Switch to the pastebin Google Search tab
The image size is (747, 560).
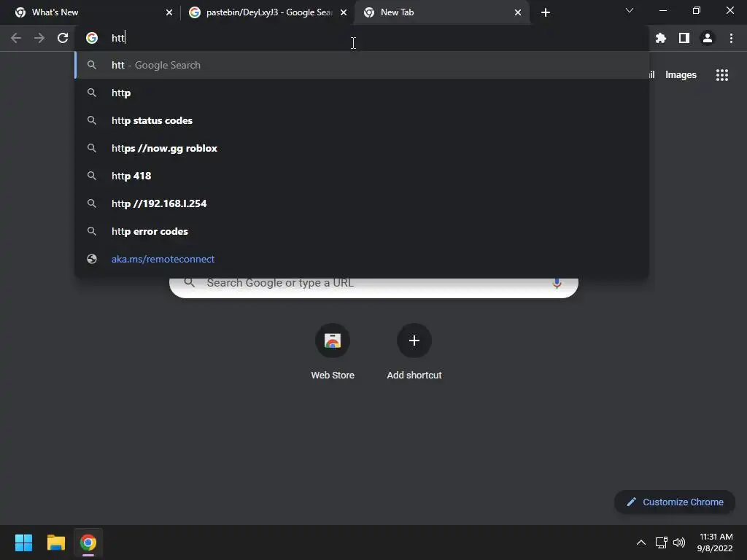coord(268,12)
